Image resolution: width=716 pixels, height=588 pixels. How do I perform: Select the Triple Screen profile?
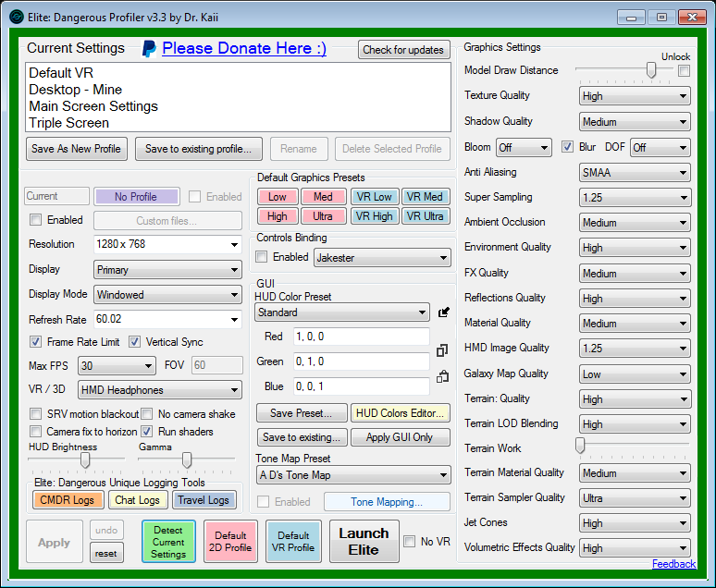point(69,123)
